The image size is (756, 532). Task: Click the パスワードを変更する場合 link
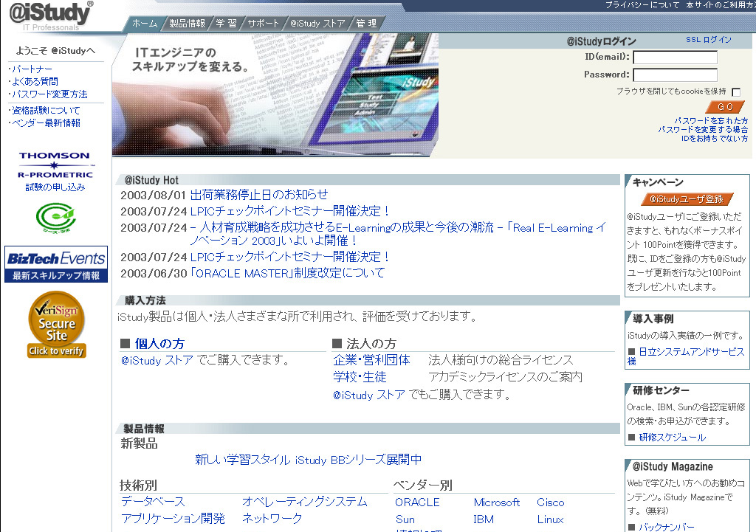click(x=703, y=129)
